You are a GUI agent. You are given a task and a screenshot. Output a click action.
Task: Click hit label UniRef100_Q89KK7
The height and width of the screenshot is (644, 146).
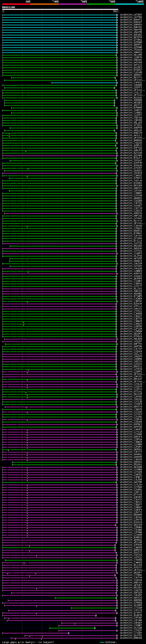click(131, 75)
